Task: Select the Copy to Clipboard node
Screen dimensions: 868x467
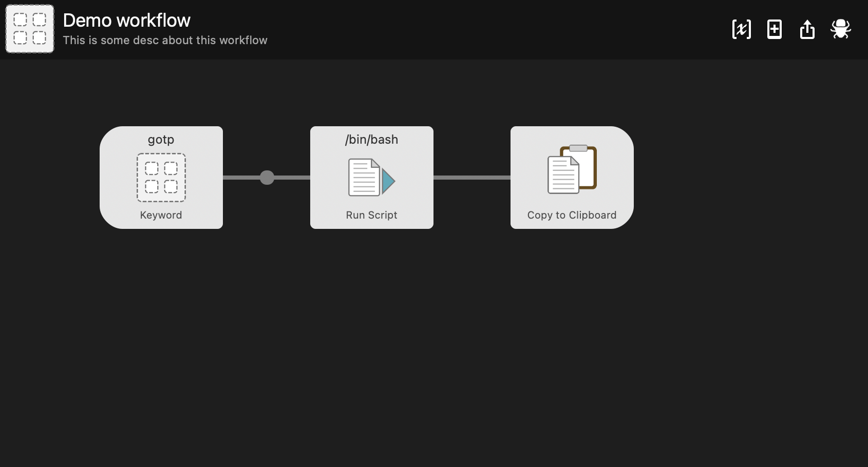Action: pos(572,178)
